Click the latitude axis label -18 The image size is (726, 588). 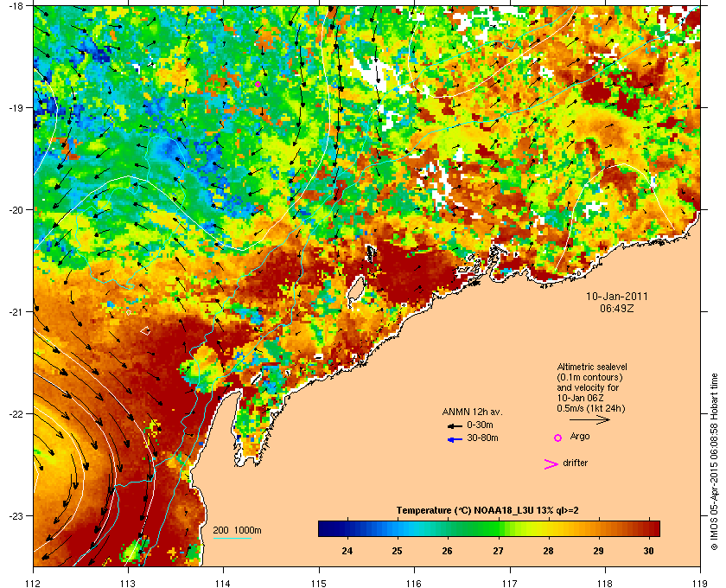pos(16,5)
